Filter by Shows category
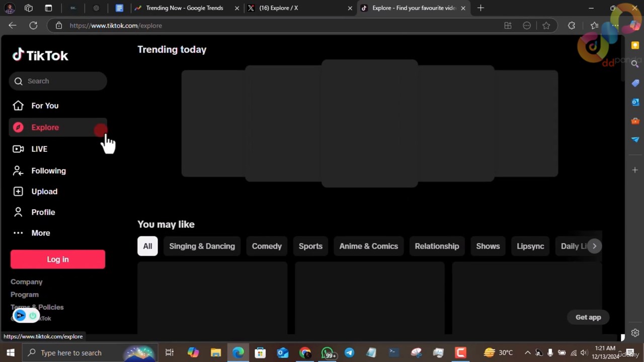The image size is (644, 362). [488, 246]
